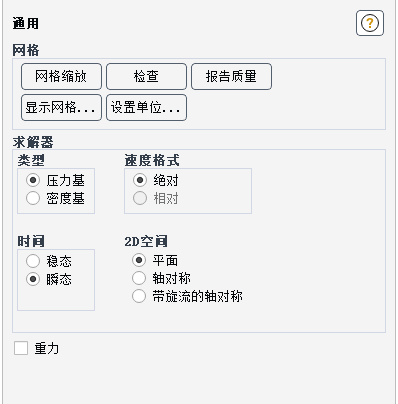
Task: Click the 网格缩放 button
Action: click(61, 76)
